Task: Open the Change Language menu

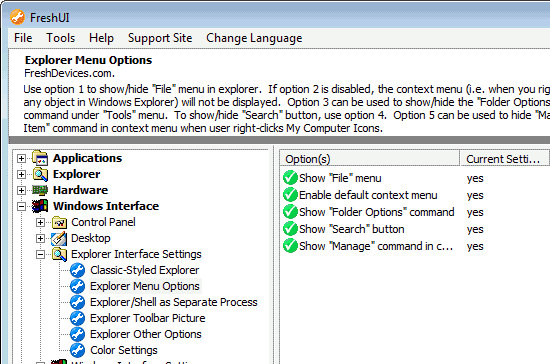Action: pos(254,38)
